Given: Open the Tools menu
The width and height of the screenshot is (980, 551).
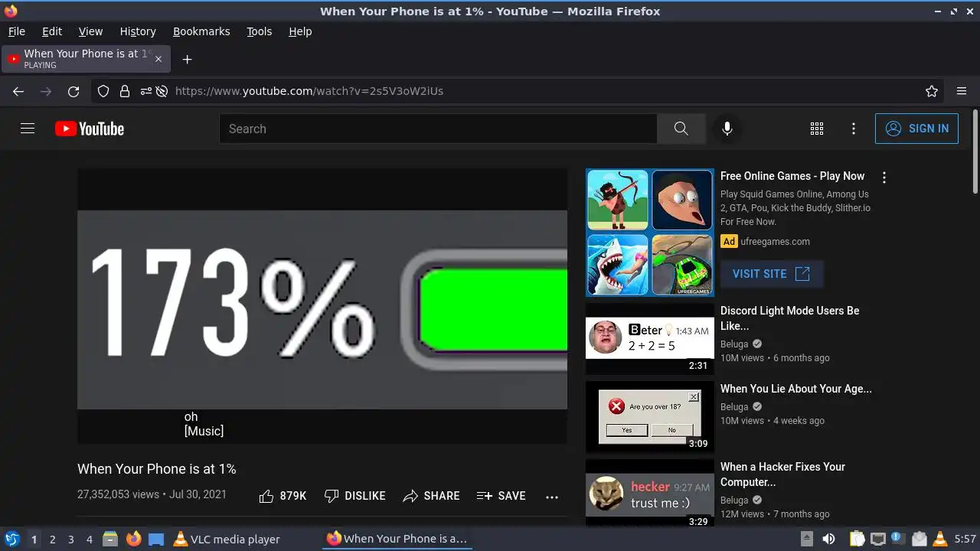Looking at the screenshot, I should point(260,31).
